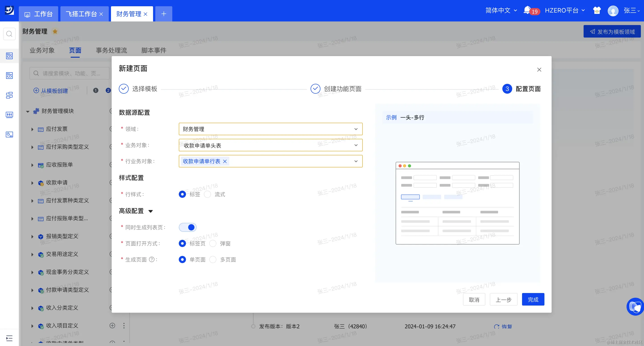The width and height of the screenshot is (644, 346).
Task: Click the floating assistant icon at bottom right
Action: pyautogui.click(x=635, y=307)
